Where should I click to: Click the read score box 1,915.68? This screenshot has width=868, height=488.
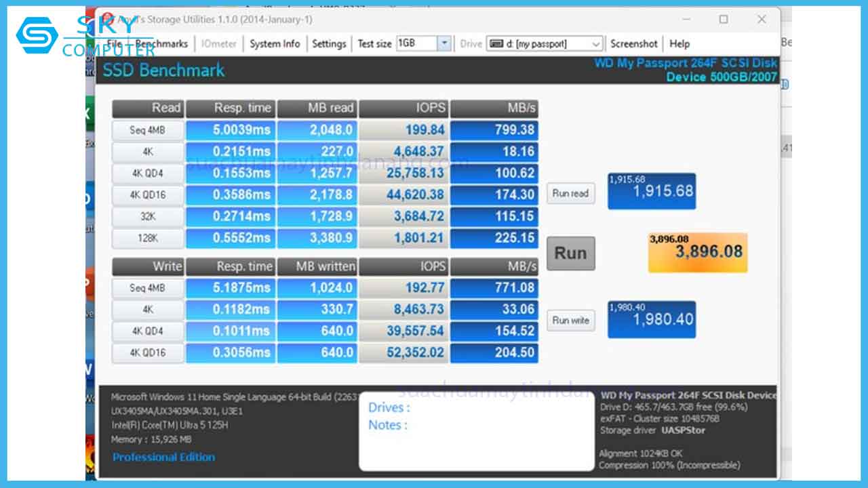[652, 191]
